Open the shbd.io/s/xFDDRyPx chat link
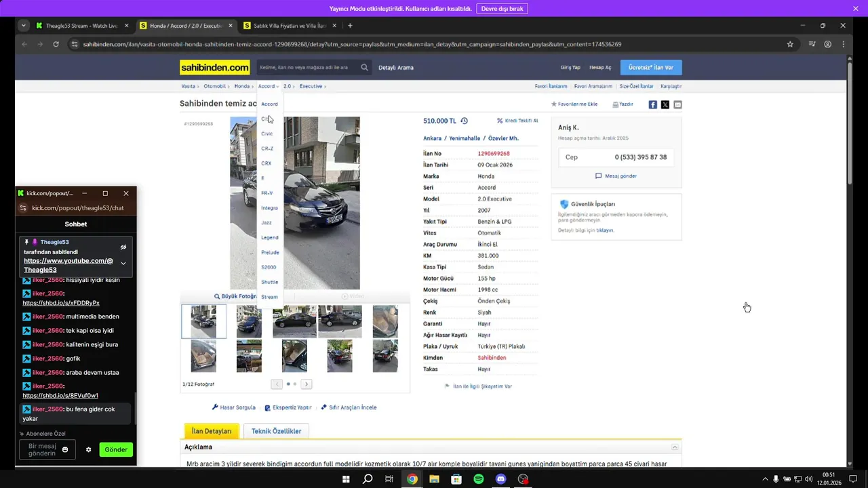The image size is (868, 488). pyautogui.click(x=61, y=303)
